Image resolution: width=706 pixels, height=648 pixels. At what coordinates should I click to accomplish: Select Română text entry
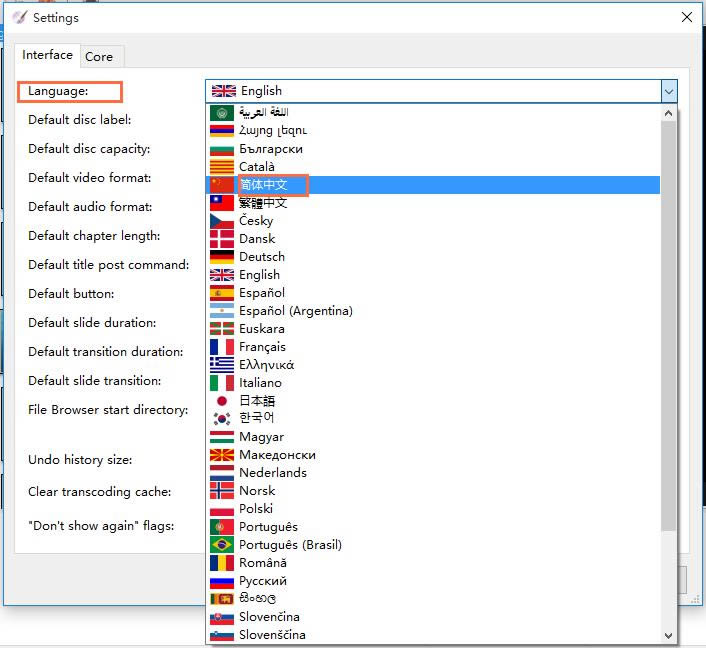point(263,563)
